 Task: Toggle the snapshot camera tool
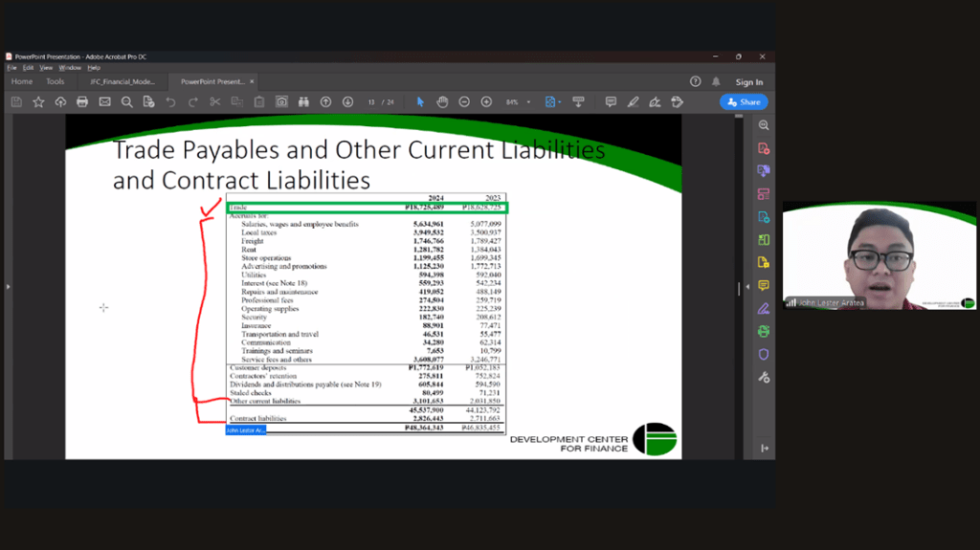point(281,101)
